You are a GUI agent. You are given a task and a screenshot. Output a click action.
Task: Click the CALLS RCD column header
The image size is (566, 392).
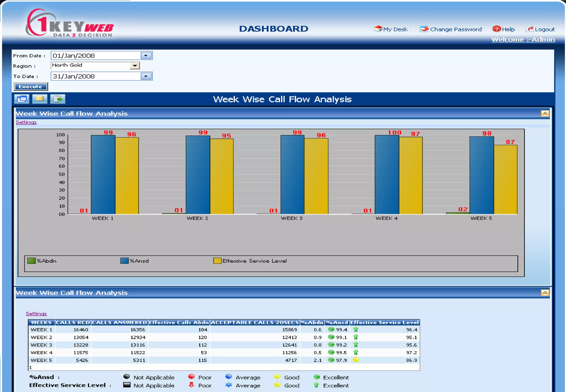(x=73, y=322)
